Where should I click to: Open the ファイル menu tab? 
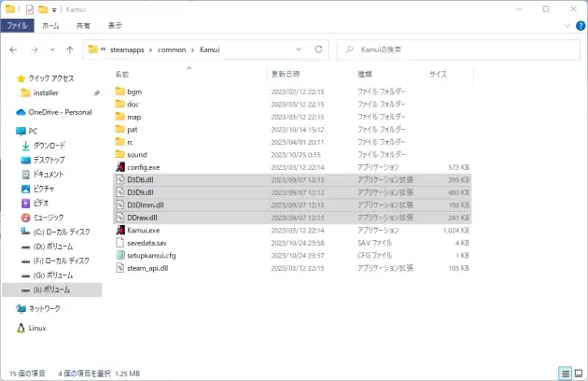[x=18, y=26]
